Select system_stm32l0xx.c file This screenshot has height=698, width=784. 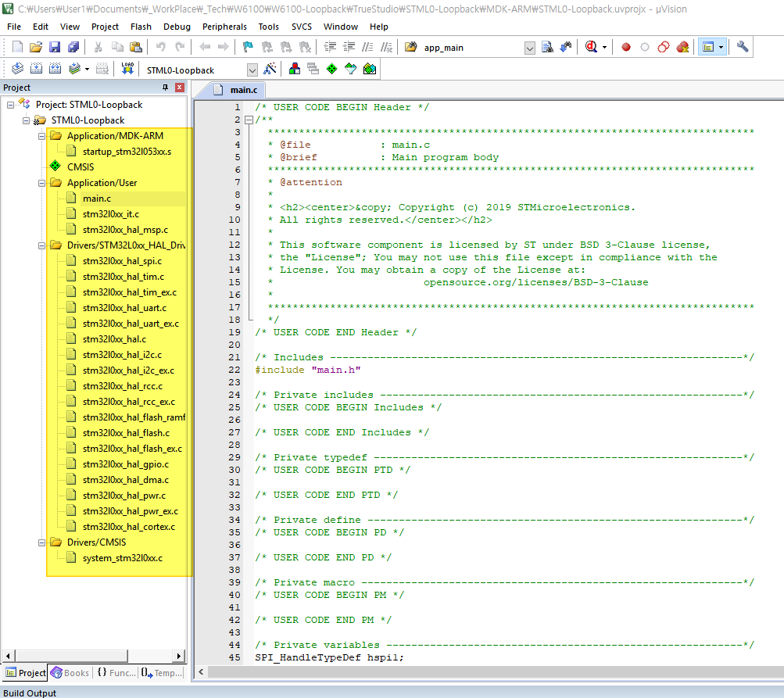tap(123, 558)
